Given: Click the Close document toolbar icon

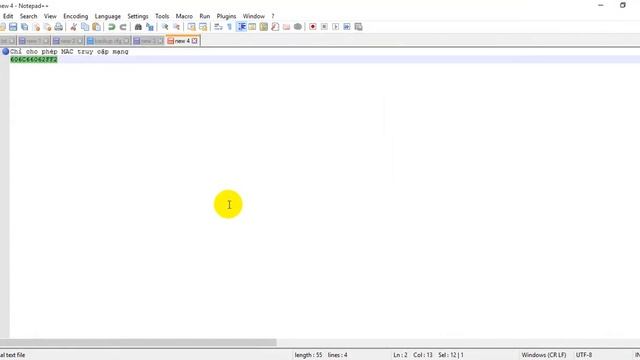Looking at the screenshot, I should (36, 27).
